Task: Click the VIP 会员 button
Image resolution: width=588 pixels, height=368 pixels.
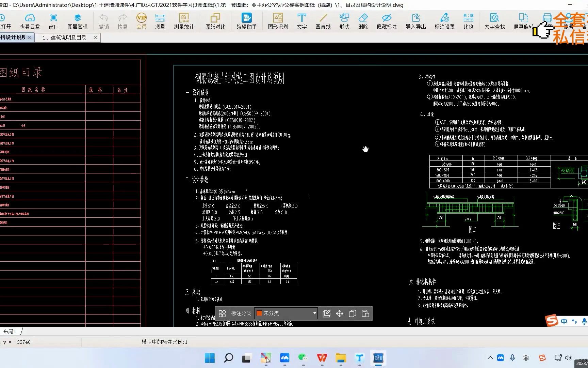Action: click(141, 21)
